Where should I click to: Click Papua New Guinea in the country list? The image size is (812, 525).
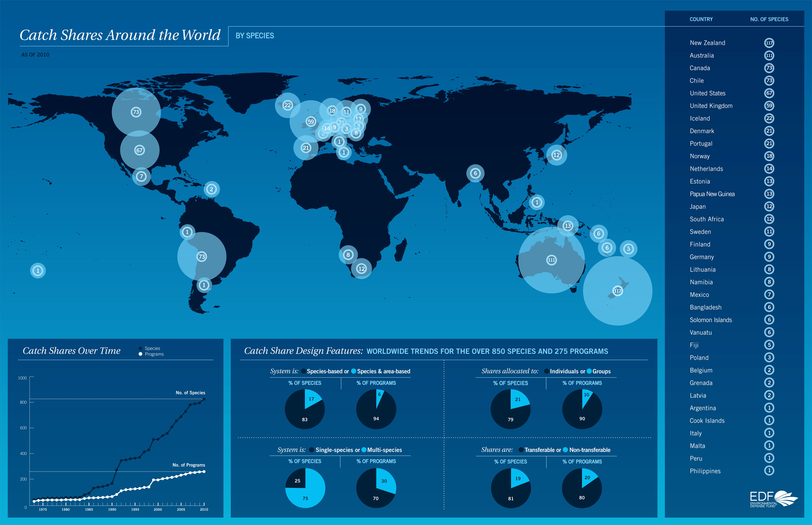[712, 194]
